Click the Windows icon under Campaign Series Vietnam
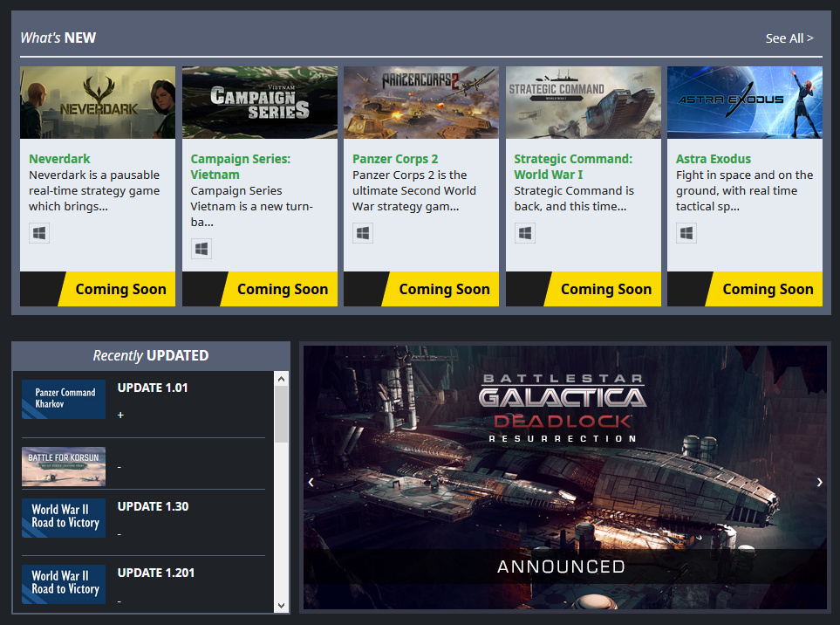Viewport: 840px width, 625px height. [x=201, y=249]
